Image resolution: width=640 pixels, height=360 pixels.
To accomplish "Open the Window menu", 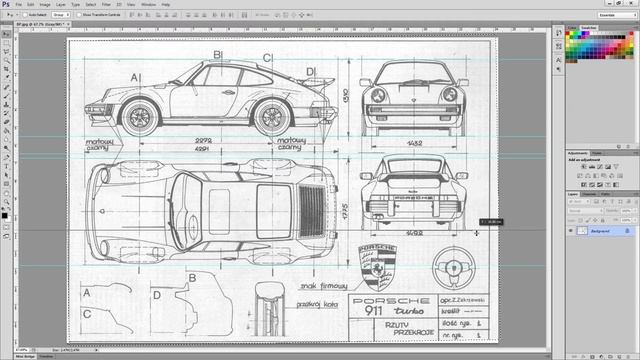I will (148, 4).
